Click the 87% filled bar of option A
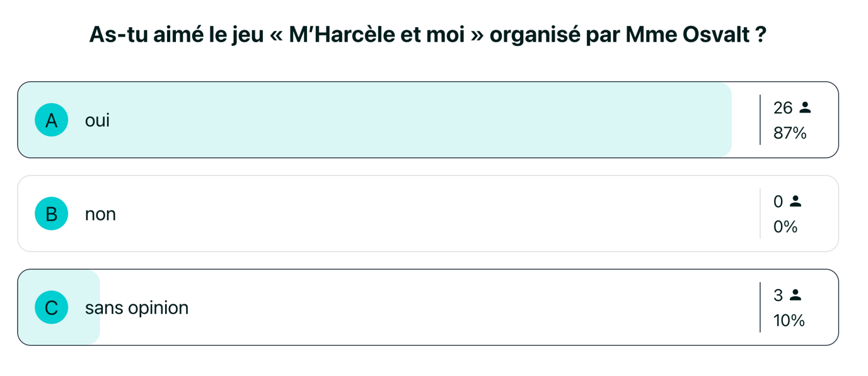Screen dimensions: 868x376 [x=410, y=120]
